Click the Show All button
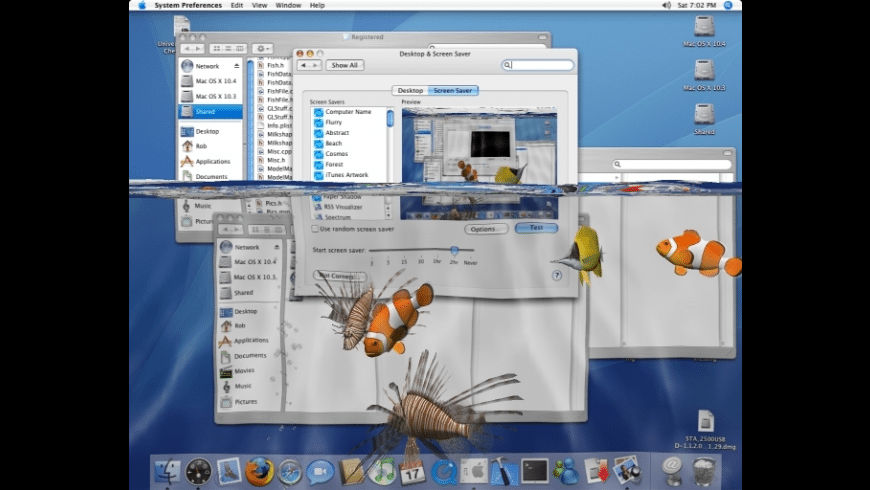The height and width of the screenshot is (490, 870). (345, 65)
